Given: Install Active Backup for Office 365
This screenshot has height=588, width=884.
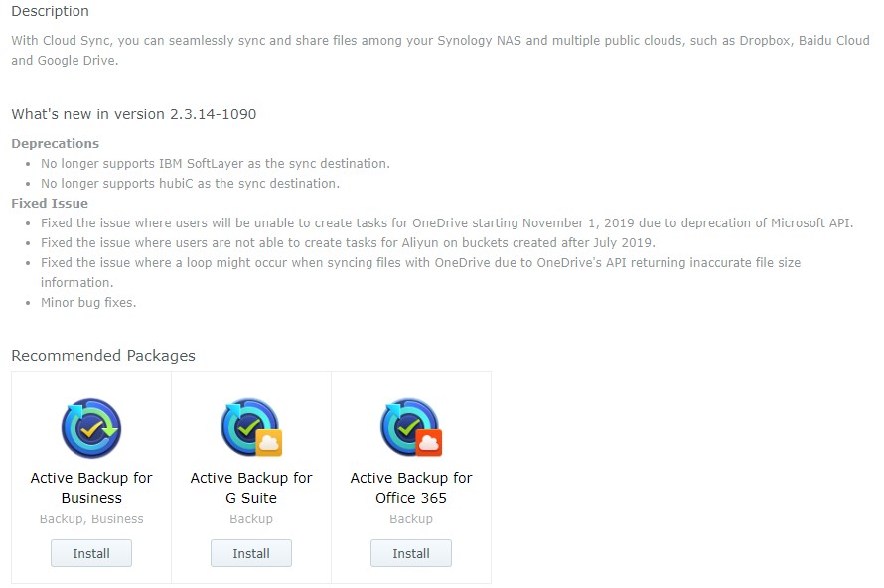Looking at the screenshot, I should 411,553.
